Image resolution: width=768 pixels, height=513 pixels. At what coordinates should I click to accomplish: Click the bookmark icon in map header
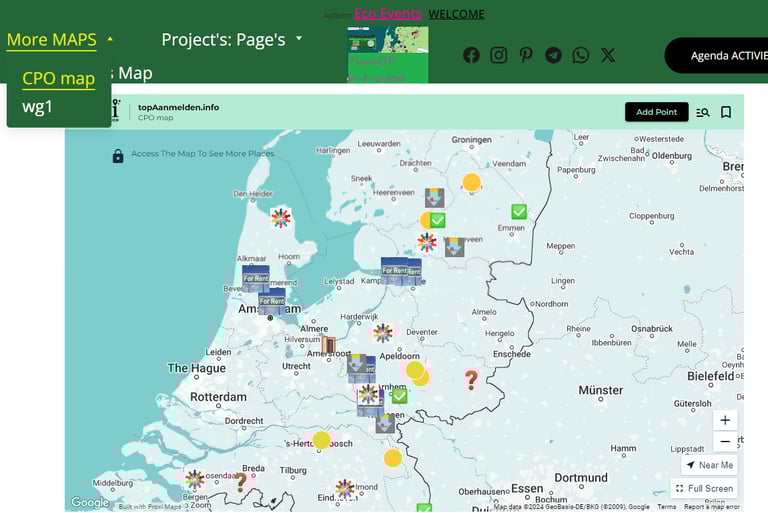[726, 112]
